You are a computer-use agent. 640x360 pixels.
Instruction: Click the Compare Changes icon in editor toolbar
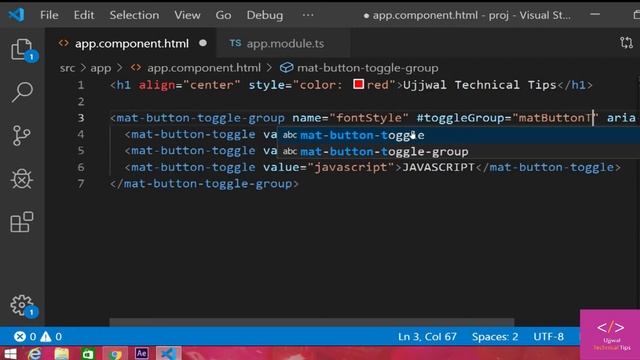(x=626, y=42)
